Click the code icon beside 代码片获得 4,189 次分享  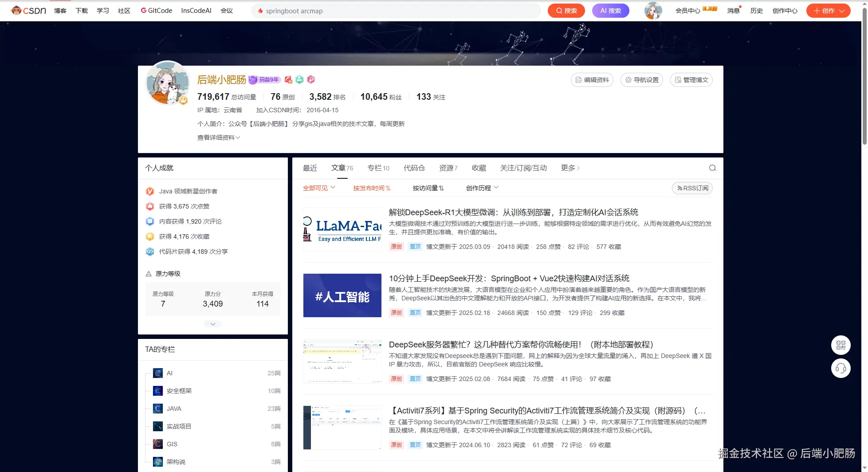click(x=150, y=252)
